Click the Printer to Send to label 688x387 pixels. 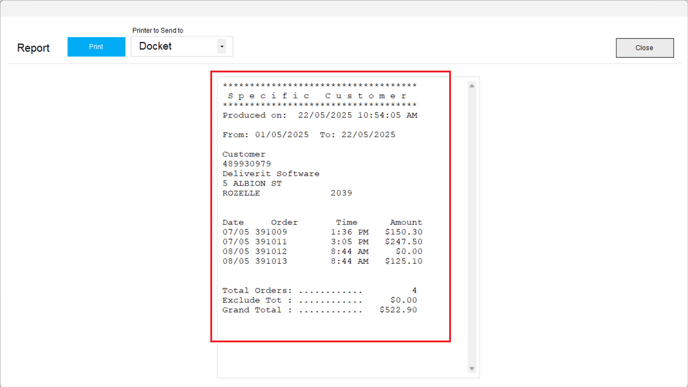tap(158, 30)
